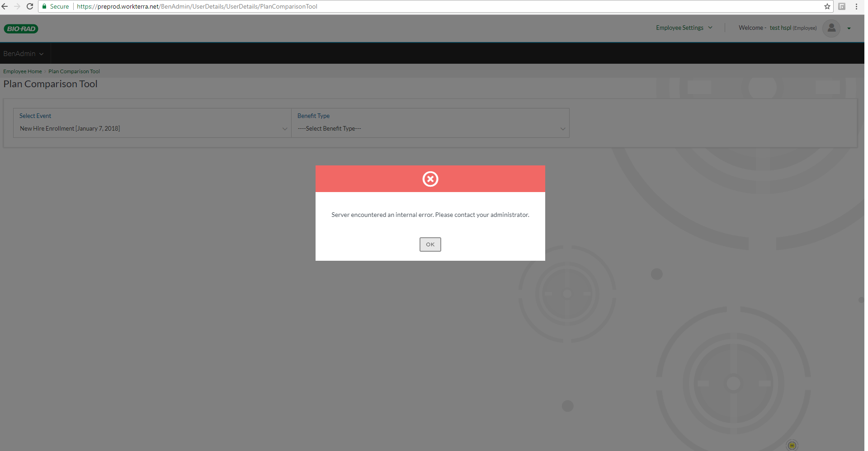Click the grayed-out forward navigation arrow
Image resolution: width=868 pixels, height=451 pixels.
tap(17, 6)
